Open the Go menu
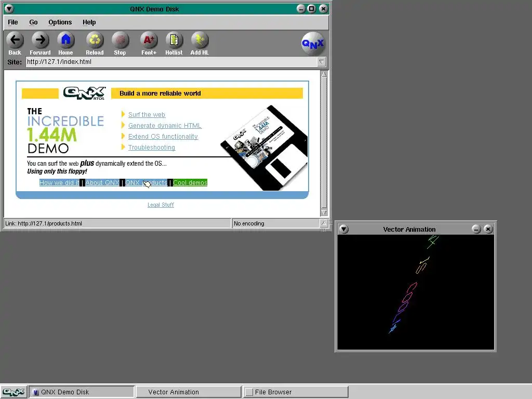The image size is (532, 399). coord(33,22)
